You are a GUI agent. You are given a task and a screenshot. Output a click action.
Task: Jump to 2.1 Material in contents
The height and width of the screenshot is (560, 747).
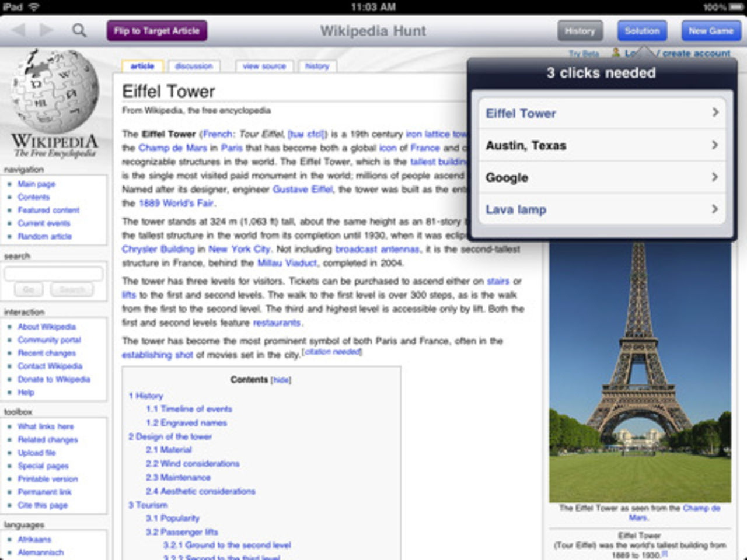pos(169,450)
